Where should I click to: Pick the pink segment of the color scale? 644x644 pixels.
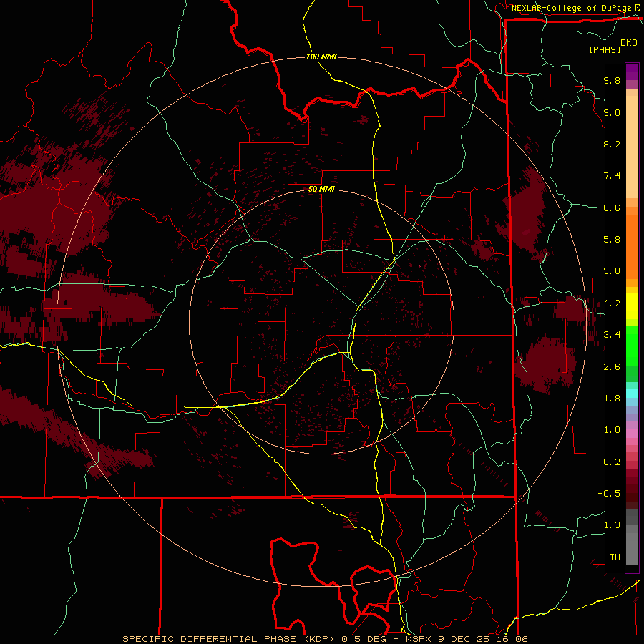point(632,434)
